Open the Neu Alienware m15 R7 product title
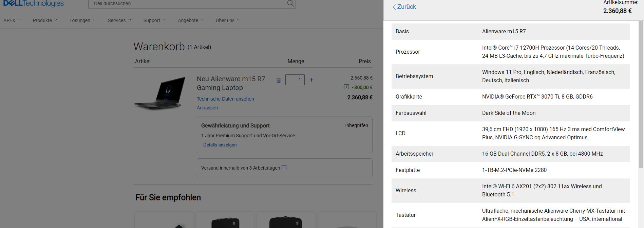The height and width of the screenshot is (228, 644). point(231,83)
